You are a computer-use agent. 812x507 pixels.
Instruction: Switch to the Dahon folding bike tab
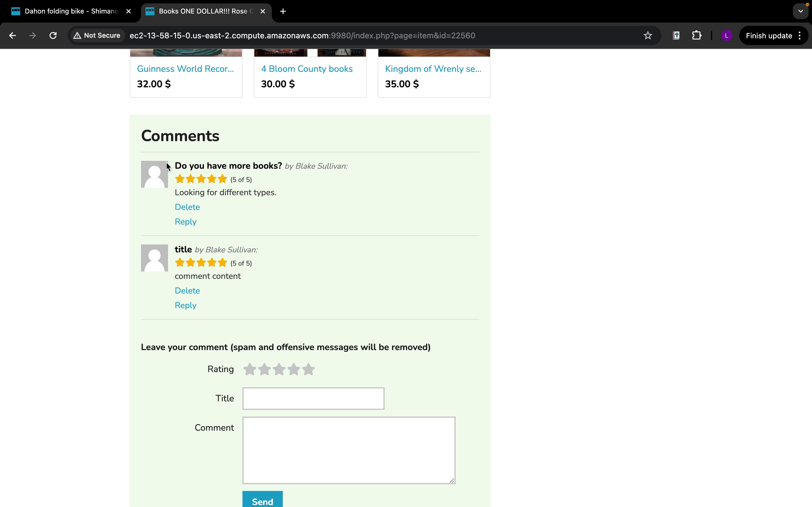tap(70, 11)
